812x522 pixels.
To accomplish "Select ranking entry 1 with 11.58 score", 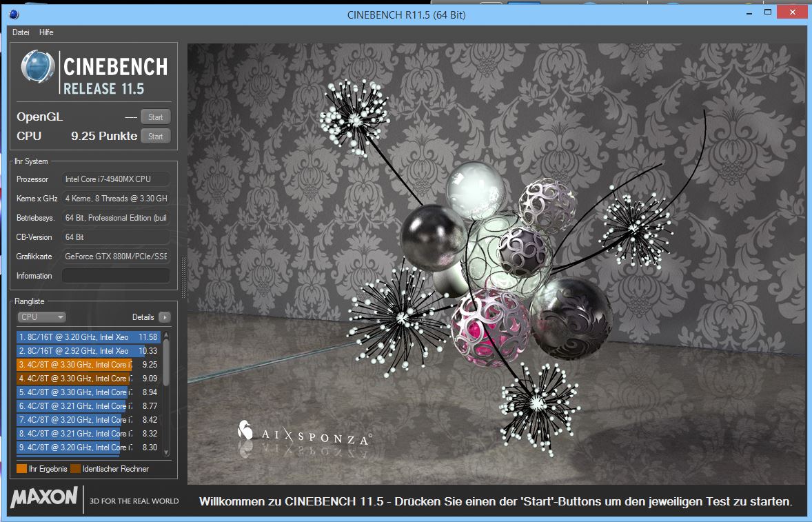I will point(88,337).
